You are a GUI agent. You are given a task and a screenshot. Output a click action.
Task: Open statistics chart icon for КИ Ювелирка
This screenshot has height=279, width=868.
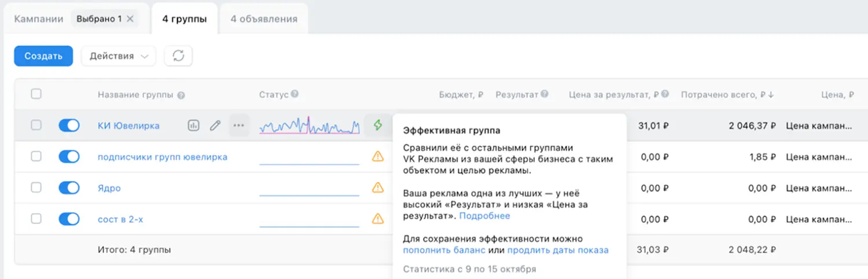pyautogui.click(x=193, y=125)
